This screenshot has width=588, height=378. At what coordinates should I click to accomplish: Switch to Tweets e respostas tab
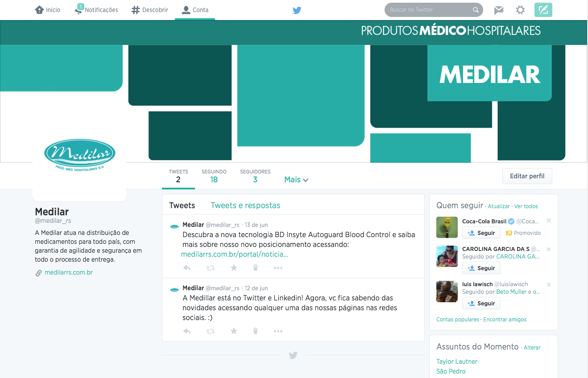(x=245, y=205)
